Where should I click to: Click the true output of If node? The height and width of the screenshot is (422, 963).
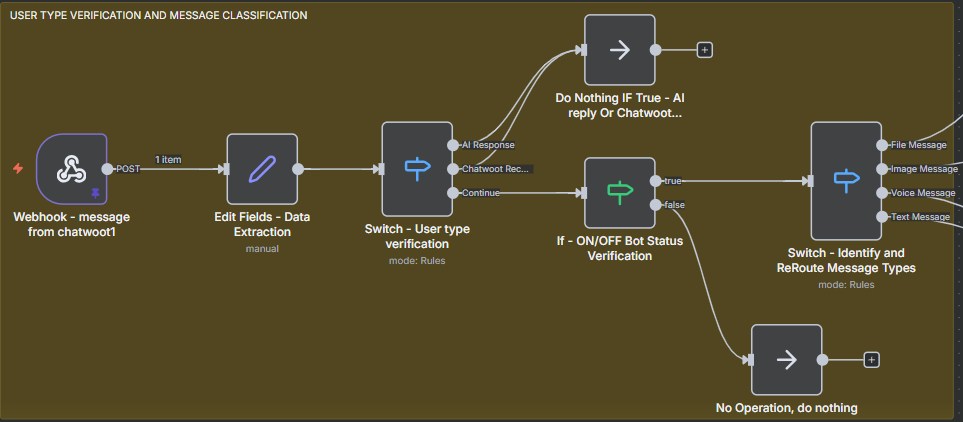[655, 181]
